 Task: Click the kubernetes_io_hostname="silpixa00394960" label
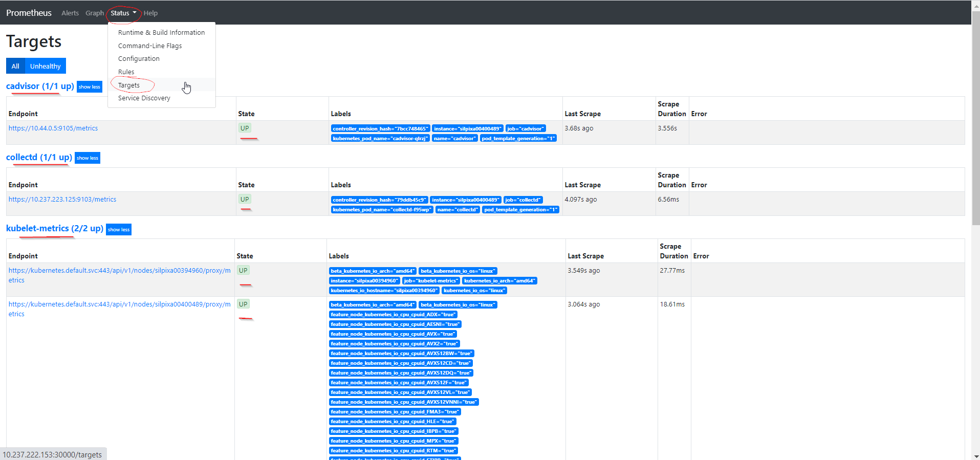tap(384, 290)
